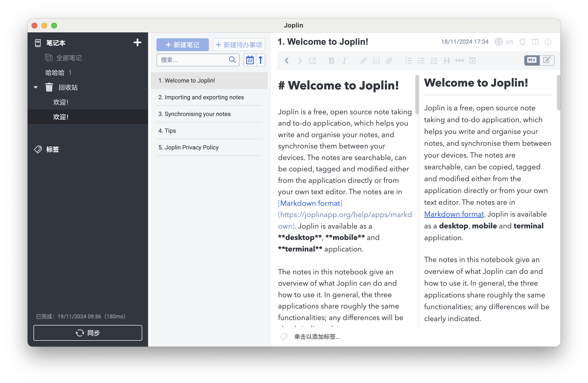Create a to-do with 新建待办事项
This screenshot has height=383, width=588.
click(x=239, y=45)
